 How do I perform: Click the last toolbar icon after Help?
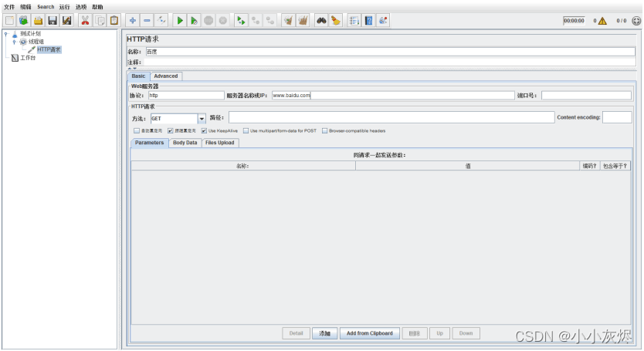point(383,20)
